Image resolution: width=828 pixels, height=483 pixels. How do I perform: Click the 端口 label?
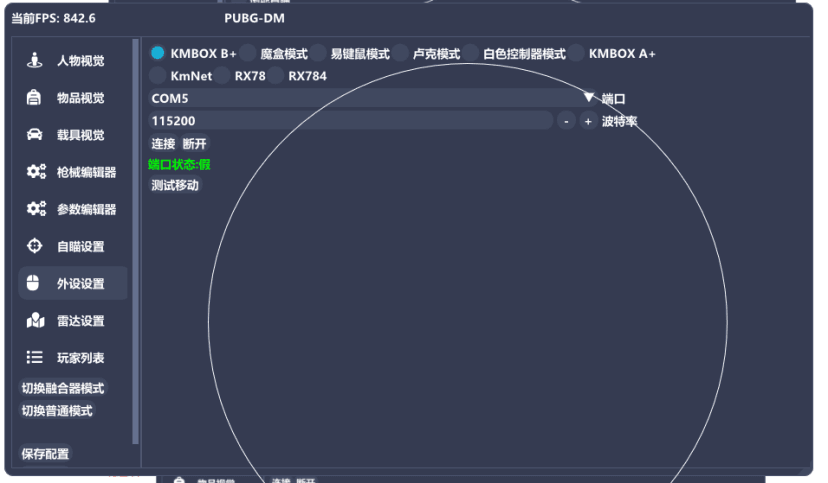pyautogui.click(x=614, y=99)
